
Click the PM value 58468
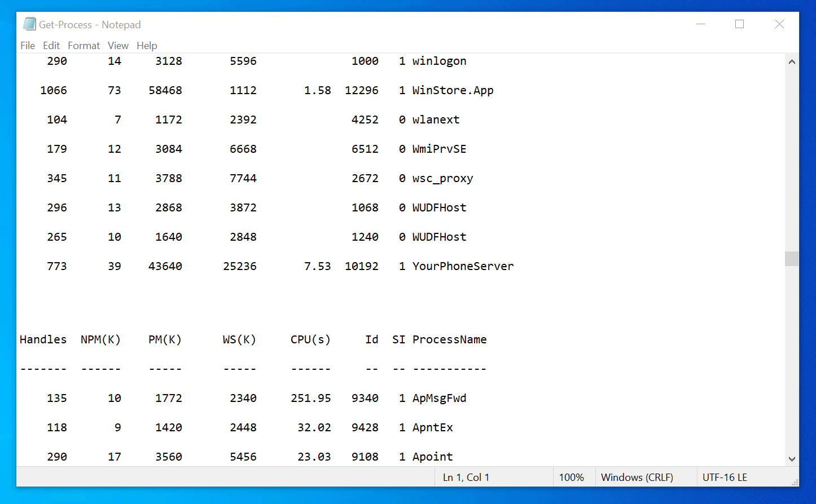pyautogui.click(x=165, y=90)
